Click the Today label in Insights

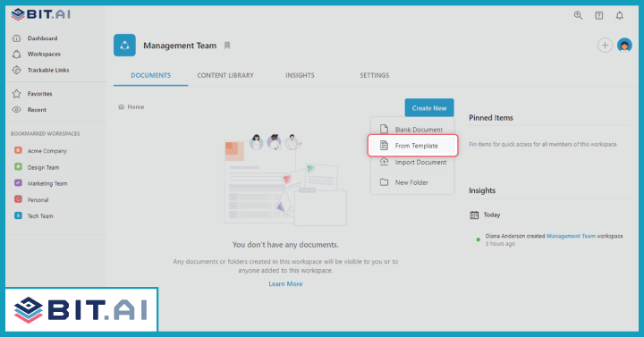point(492,215)
